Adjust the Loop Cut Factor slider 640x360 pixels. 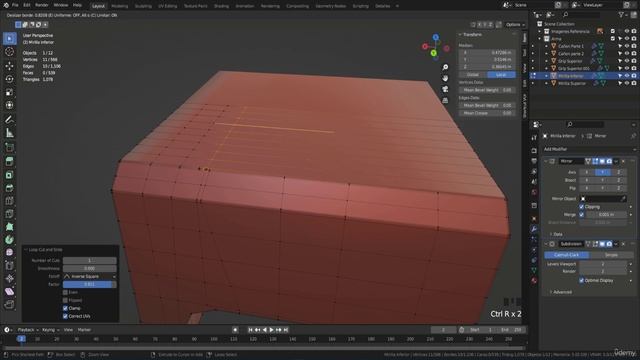click(90, 284)
